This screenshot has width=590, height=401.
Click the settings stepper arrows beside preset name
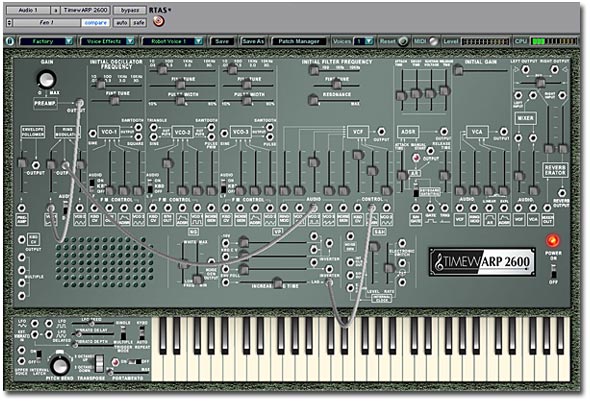pyautogui.click(x=9, y=23)
